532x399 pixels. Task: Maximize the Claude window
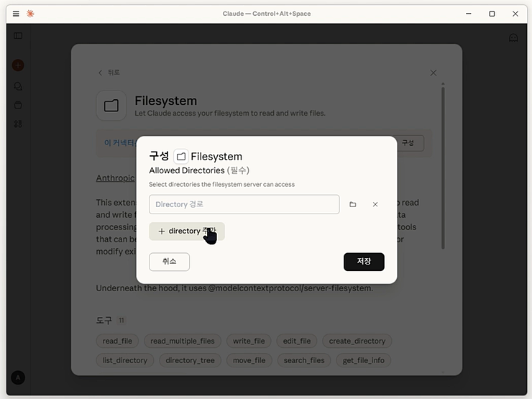click(x=492, y=14)
